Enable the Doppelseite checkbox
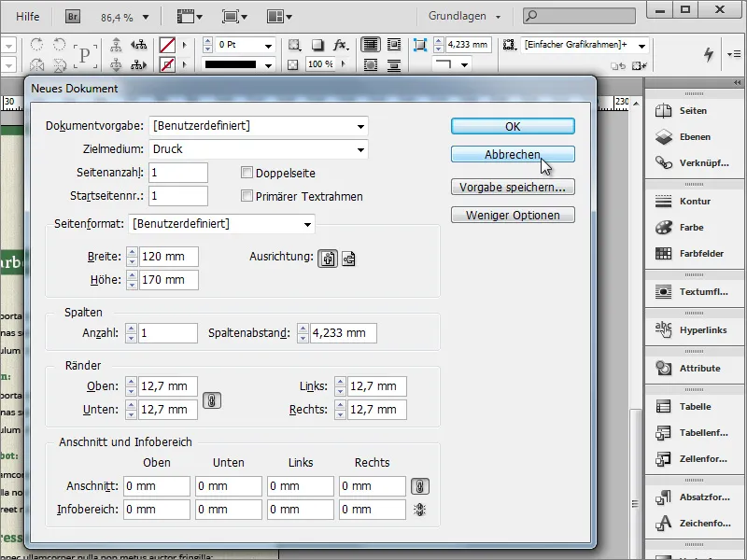This screenshot has width=747, height=560. [x=247, y=173]
